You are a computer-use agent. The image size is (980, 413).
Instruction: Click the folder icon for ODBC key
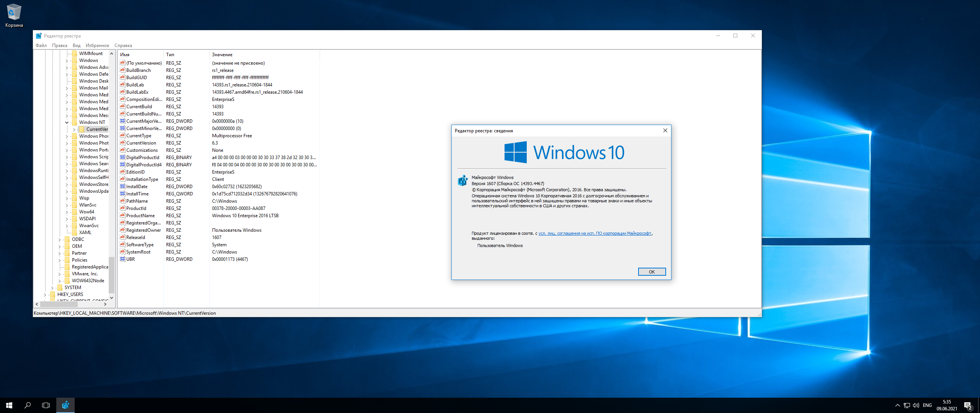(x=67, y=239)
